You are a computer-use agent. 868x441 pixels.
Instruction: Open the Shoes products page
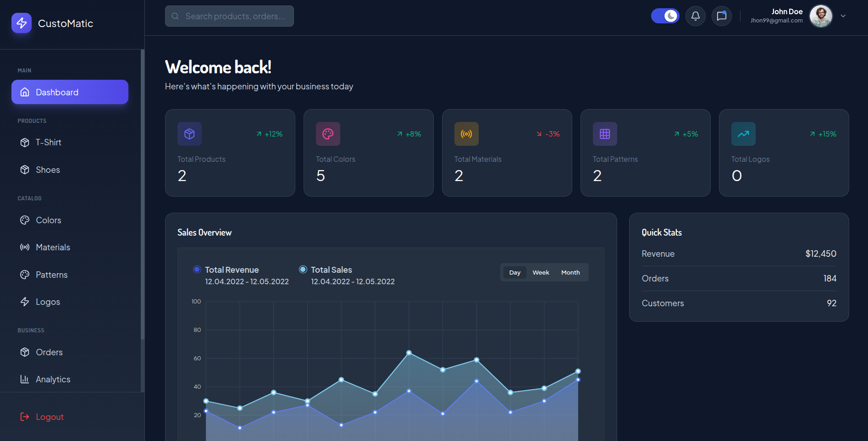[70, 170]
